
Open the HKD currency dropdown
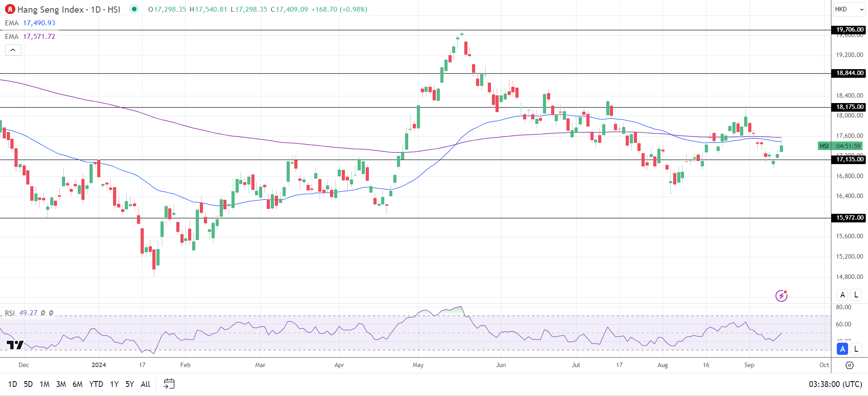pyautogui.click(x=849, y=9)
